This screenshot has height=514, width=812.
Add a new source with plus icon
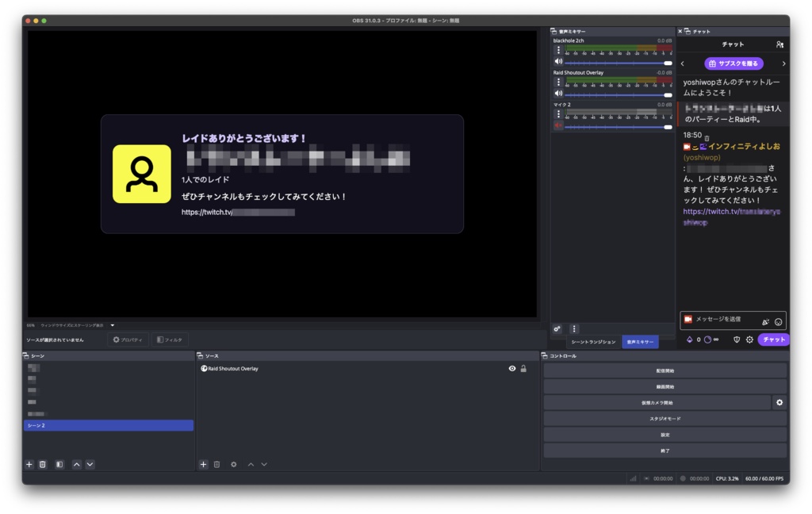point(204,464)
